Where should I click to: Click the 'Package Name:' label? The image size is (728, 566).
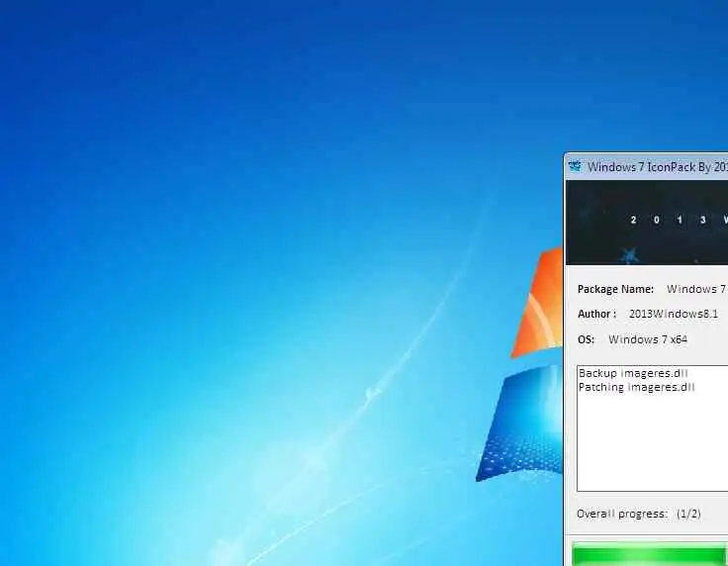(x=615, y=289)
